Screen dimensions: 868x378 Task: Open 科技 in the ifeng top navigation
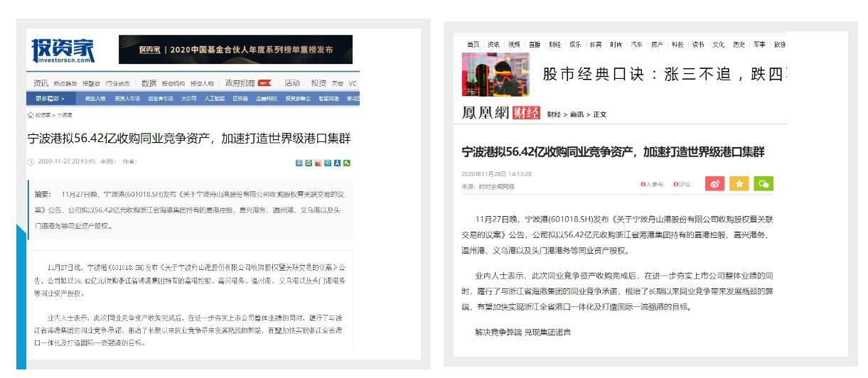click(677, 44)
